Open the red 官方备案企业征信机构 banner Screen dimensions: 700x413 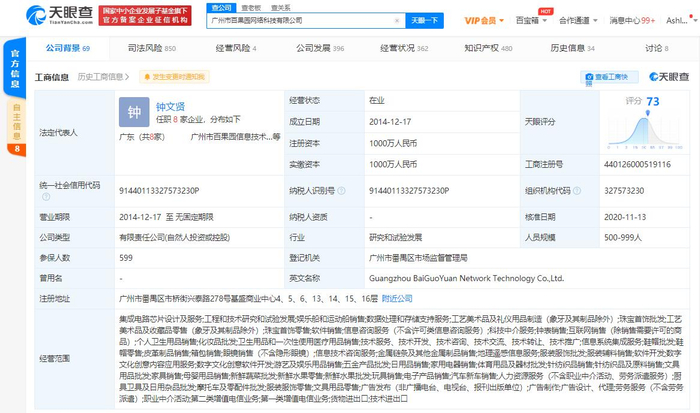(x=145, y=16)
